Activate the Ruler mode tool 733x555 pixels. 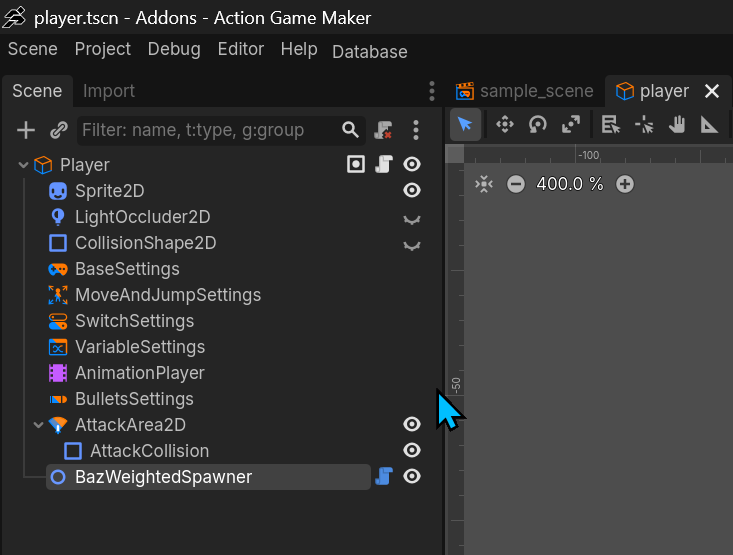click(709, 124)
